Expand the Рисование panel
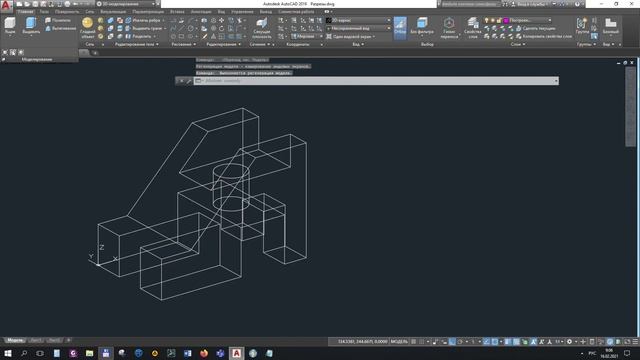640x360 pixels. (184, 44)
